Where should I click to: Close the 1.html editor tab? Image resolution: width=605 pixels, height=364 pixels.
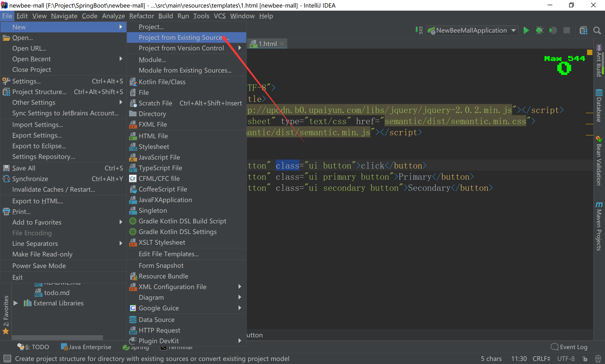[282, 44]
